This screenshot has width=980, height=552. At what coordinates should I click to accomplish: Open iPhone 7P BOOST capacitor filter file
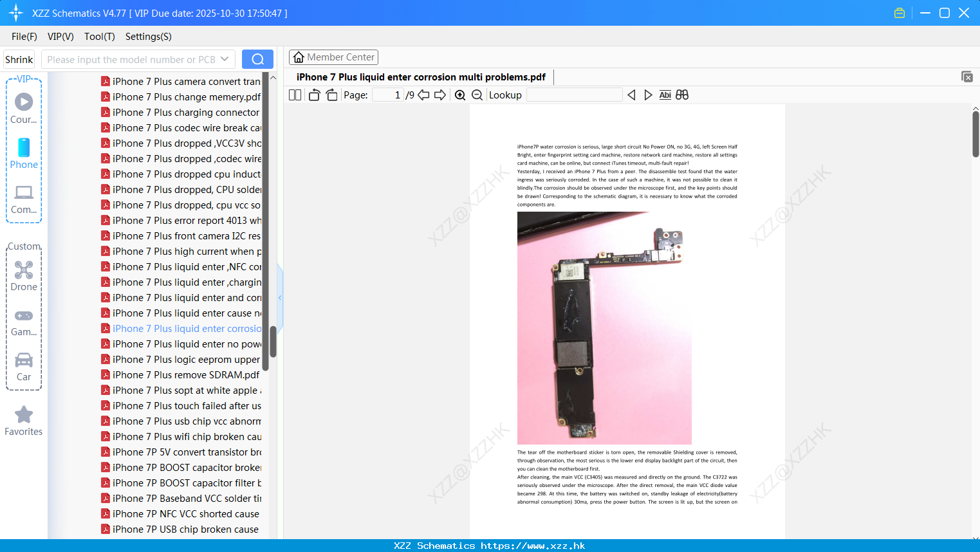(181, 483)
